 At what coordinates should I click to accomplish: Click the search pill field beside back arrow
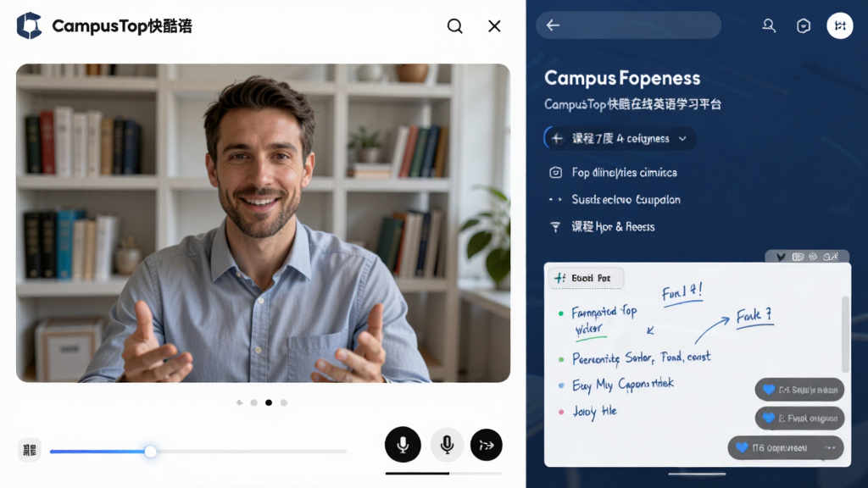(628, 25)
